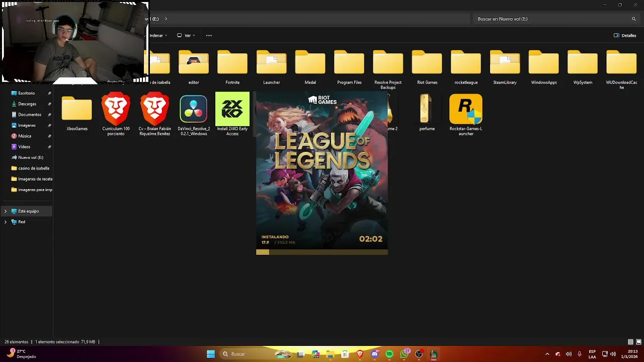Click the 02:02 installer time remaining
The image size is (644, 362).
coord(371,239)
